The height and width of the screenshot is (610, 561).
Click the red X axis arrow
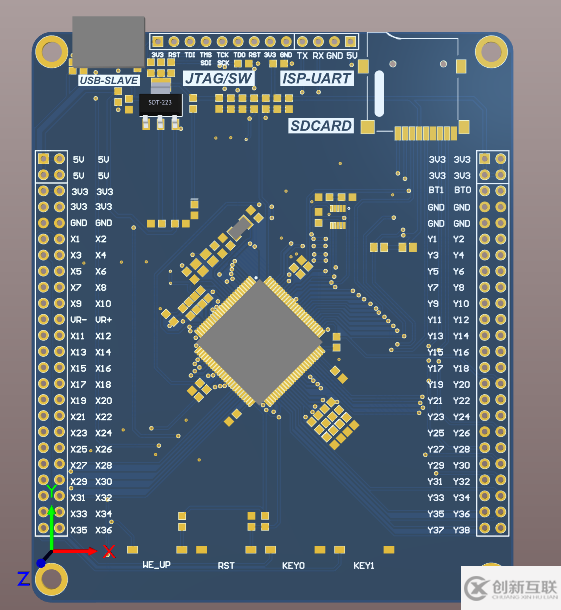pyautogui.click(x=75, y=550)
